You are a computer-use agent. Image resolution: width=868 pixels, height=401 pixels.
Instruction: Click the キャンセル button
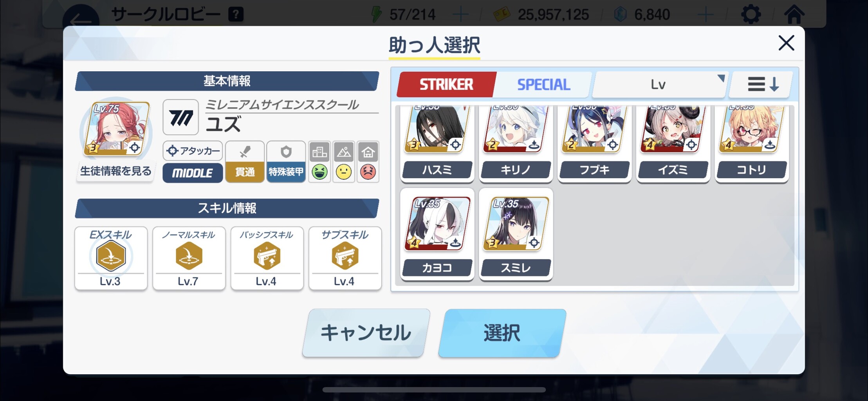pyautogui.click(x=366, y=333)
